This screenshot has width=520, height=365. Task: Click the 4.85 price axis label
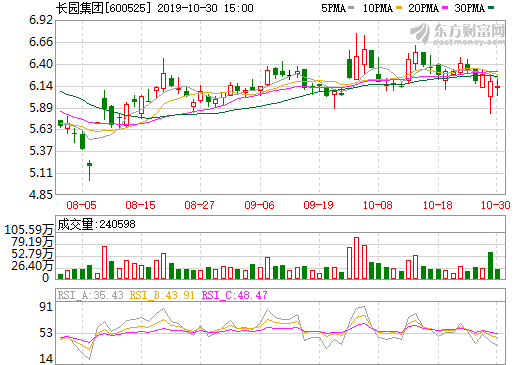pyautogui.click(x=41, y=194)
